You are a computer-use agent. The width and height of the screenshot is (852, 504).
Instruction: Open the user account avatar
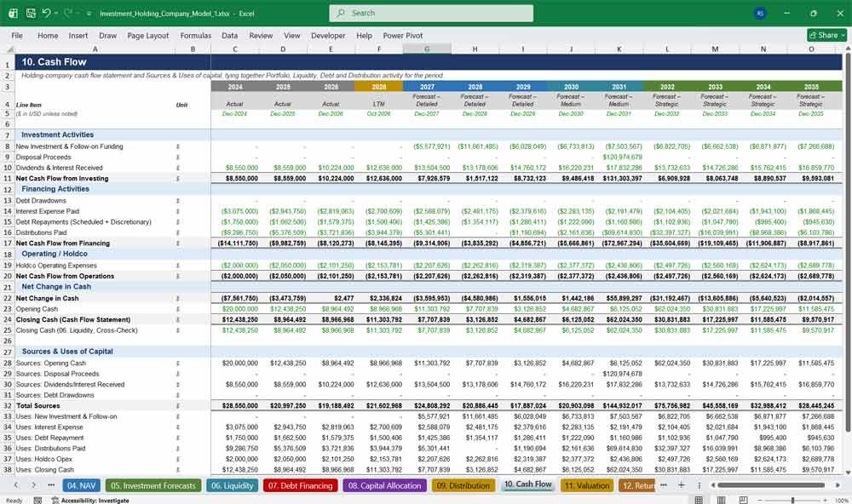coord(760,13)
